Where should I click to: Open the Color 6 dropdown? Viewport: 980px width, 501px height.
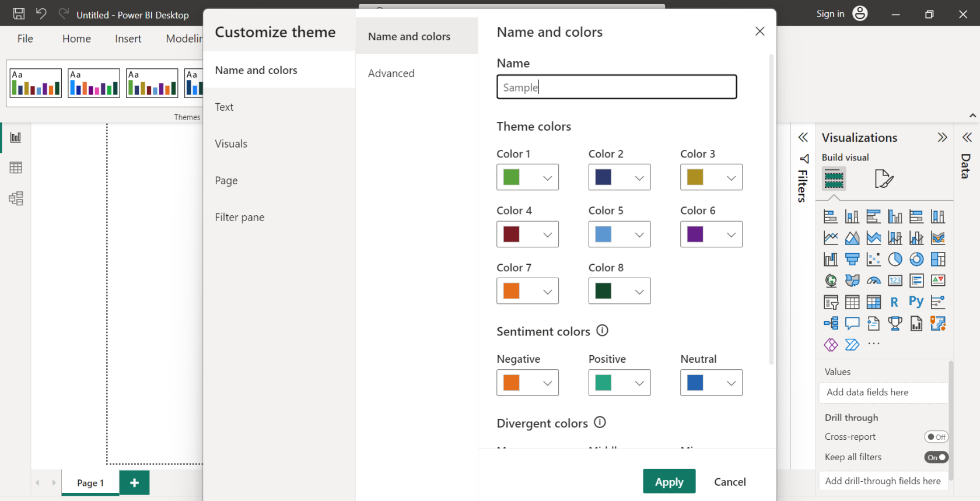[x=711, y=234]
